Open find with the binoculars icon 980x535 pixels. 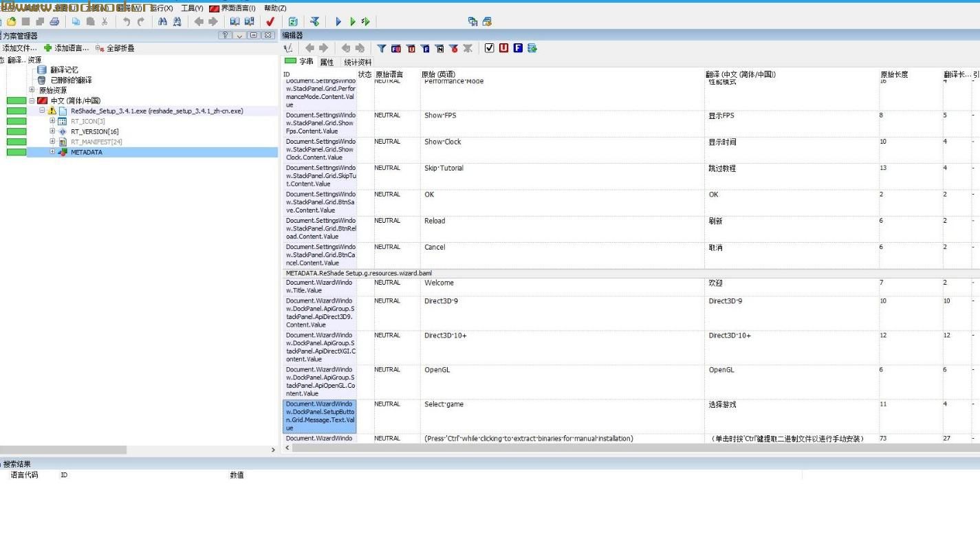(162, 21)
